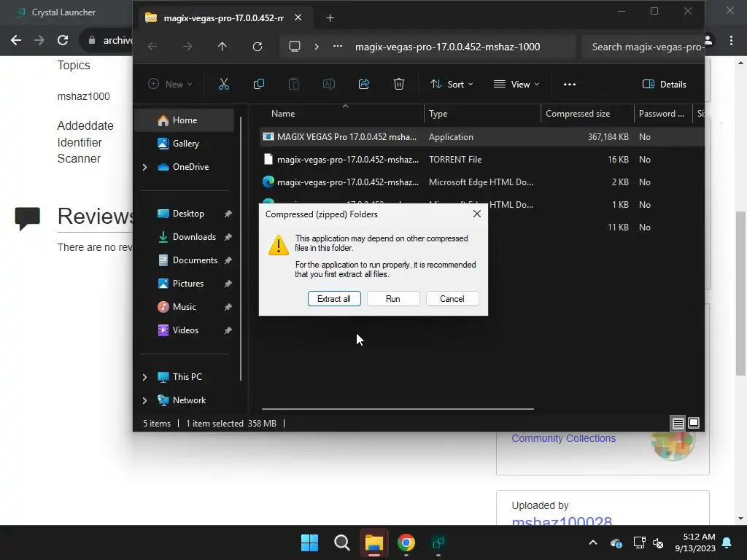Click the Copy icon in toolbar
This screenshot has height=560, width=747.
pyautogui.click(x=259, y=85)
